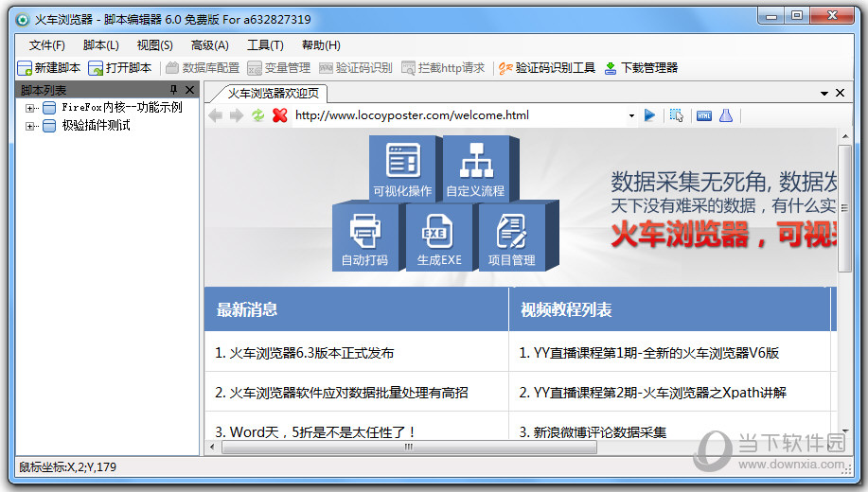Open YY直播课程第1期 video tutorial link
The height and width of the screenshot is (492, 868).
click(x=656, y=353)
